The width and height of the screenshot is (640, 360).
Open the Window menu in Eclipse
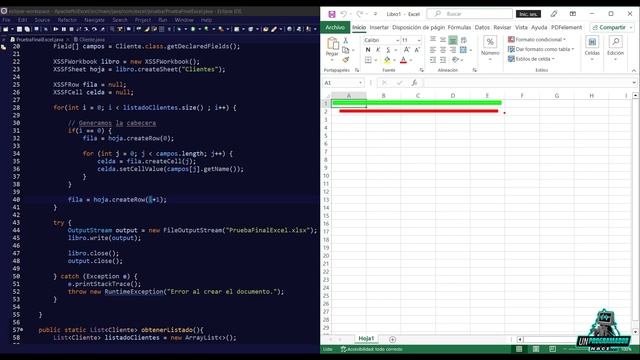[x=184, y=20]
